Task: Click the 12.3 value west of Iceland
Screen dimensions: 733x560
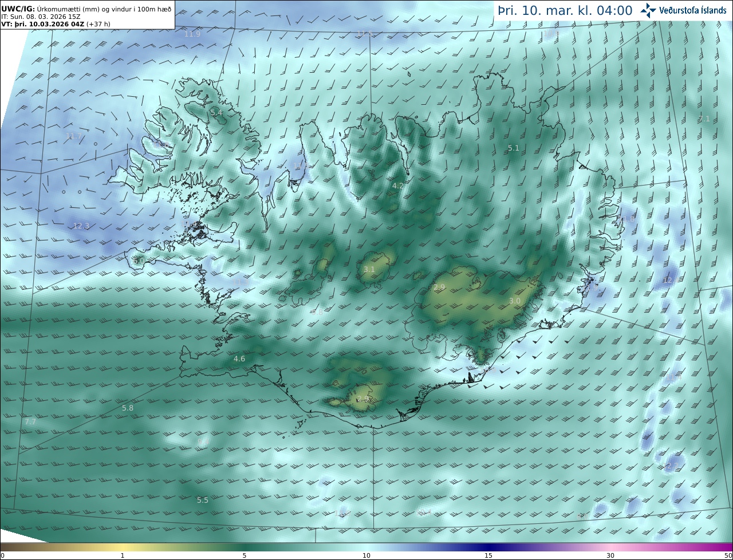Action: 81,226
